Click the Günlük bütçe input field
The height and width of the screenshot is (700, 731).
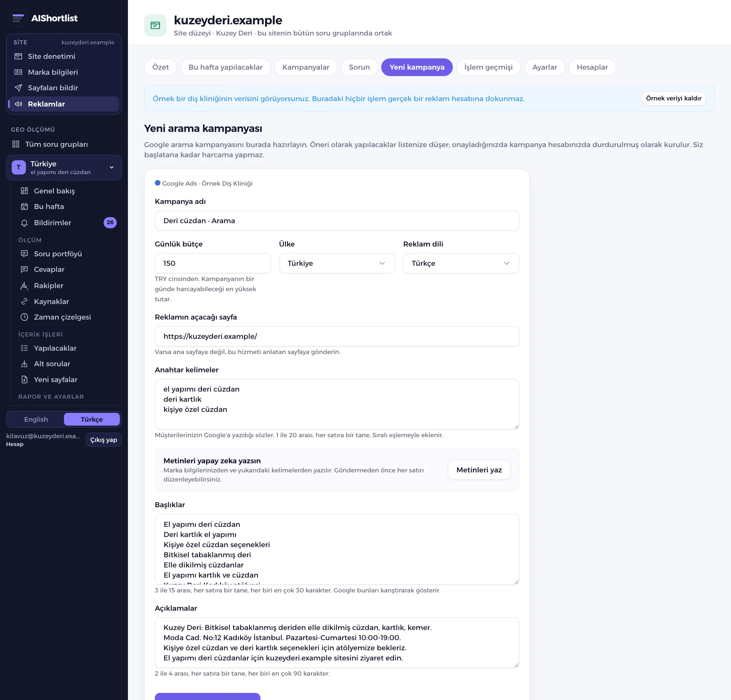click(213, 263)
